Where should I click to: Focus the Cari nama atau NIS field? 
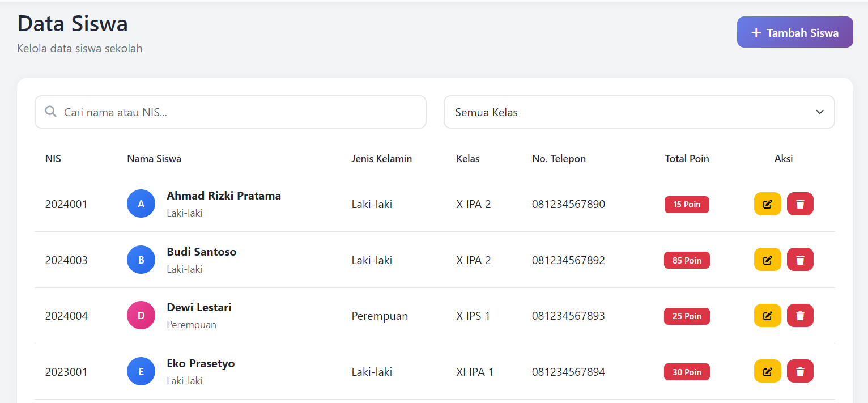[231, 112]
